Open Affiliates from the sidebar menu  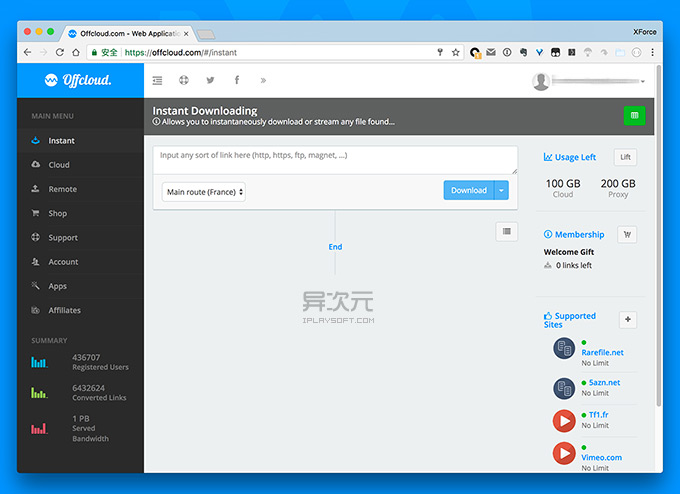pos(65,310)
